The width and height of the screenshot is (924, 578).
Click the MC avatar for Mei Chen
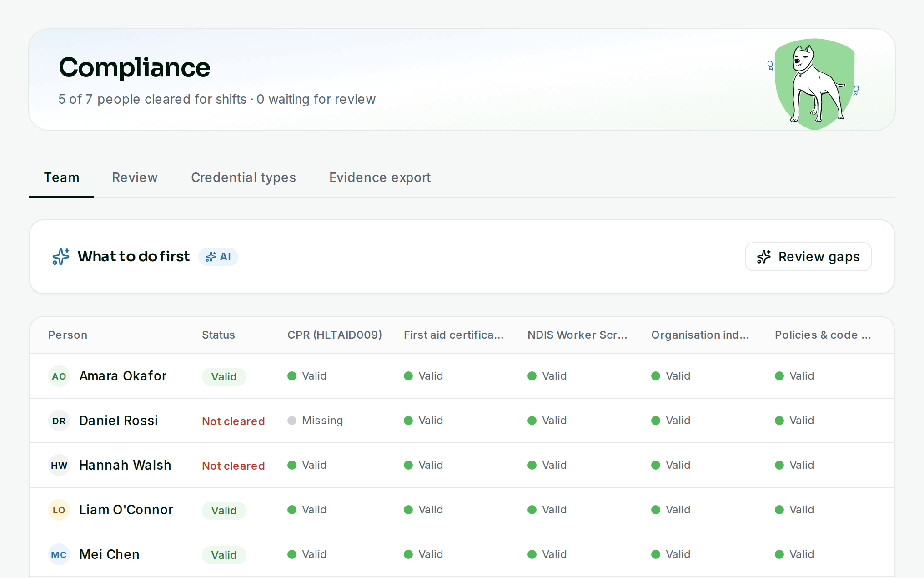coord(59,554)
